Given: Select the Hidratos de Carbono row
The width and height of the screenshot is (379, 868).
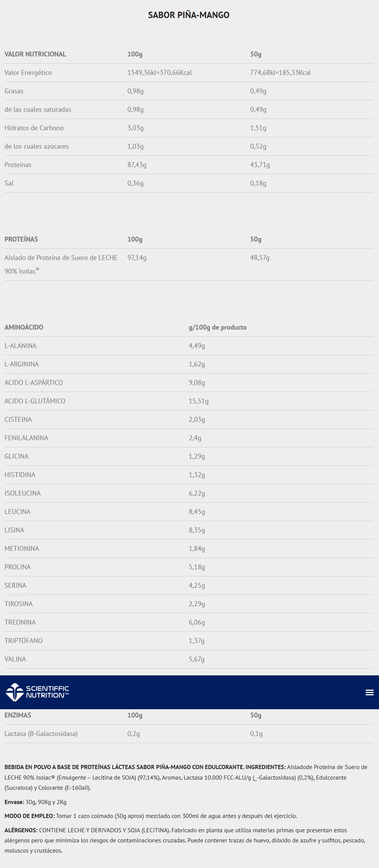Looking at the screenshot, I should tap(34, 128).
